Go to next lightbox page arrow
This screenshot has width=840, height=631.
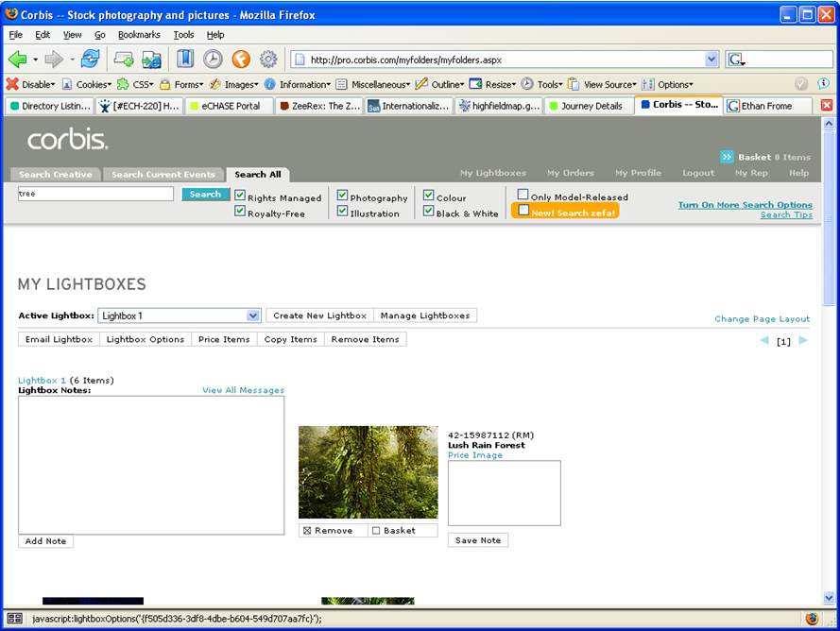803,341
